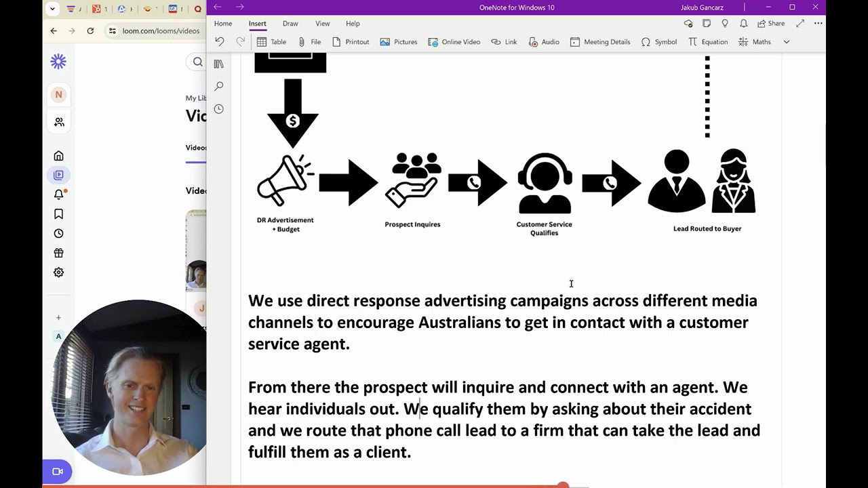
Task: Select the Prospect Inquires image
Action: pyautogui.click(x=412, y=180)
